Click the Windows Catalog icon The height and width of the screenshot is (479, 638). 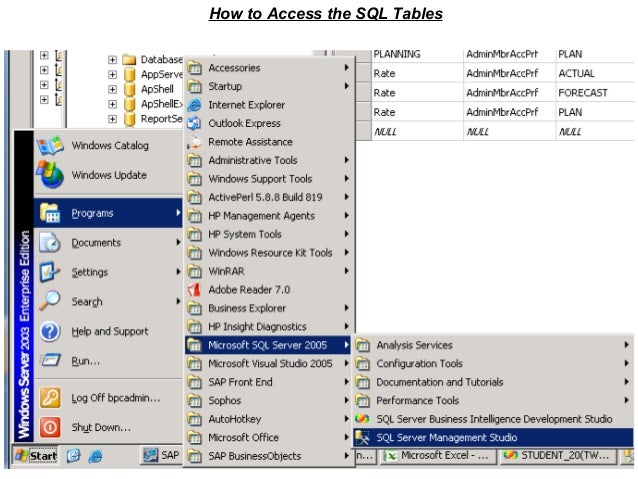(50, 145)
